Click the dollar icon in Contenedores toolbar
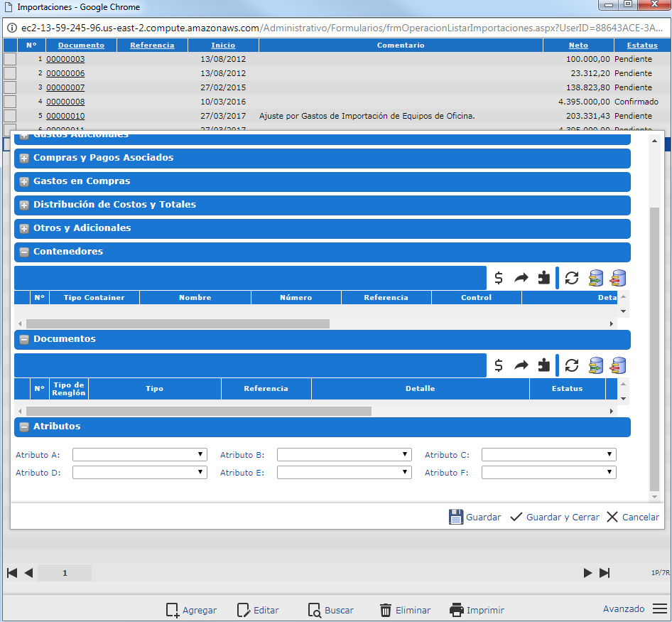Viewport: 672px width, 622px height. tap(499, 278)
